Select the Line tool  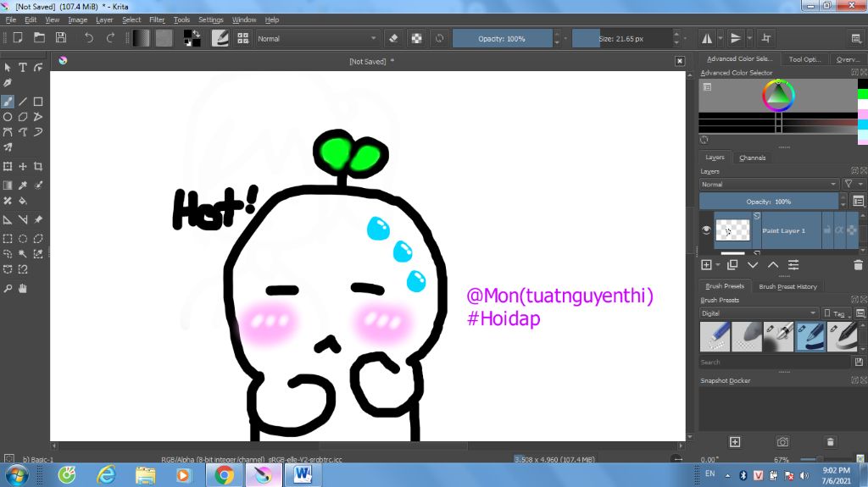click(x=23, y=102)
